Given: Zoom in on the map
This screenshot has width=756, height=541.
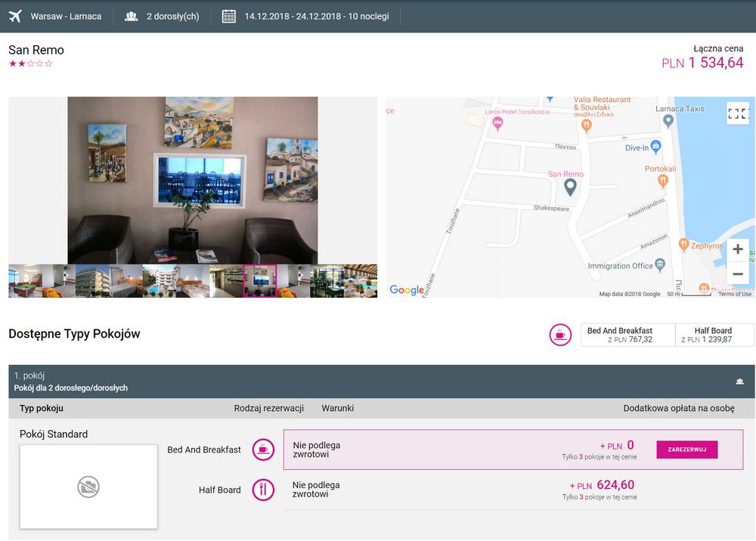Looking at the screenshot, I should coord(737,249).
